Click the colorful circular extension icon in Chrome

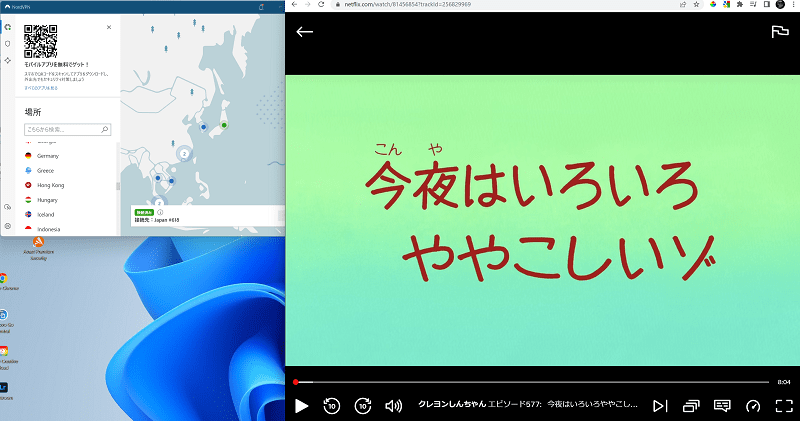click(x=713, y=4)
